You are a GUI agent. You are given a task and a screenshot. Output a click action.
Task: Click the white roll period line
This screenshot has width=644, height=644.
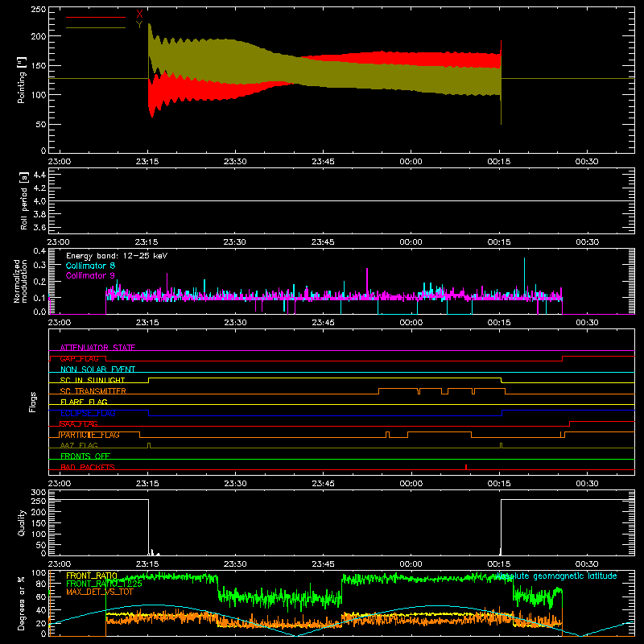click(341, 200)
